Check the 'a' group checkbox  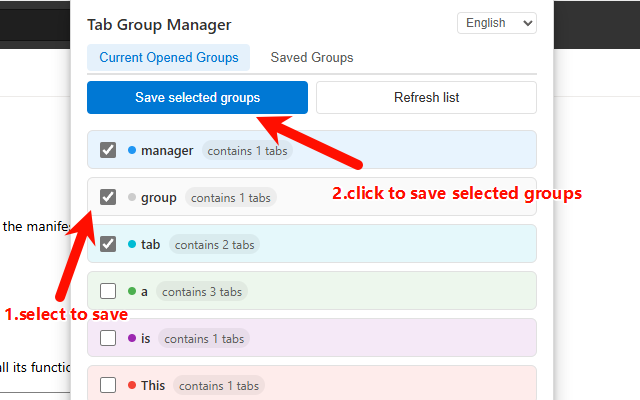click(109, 292)
